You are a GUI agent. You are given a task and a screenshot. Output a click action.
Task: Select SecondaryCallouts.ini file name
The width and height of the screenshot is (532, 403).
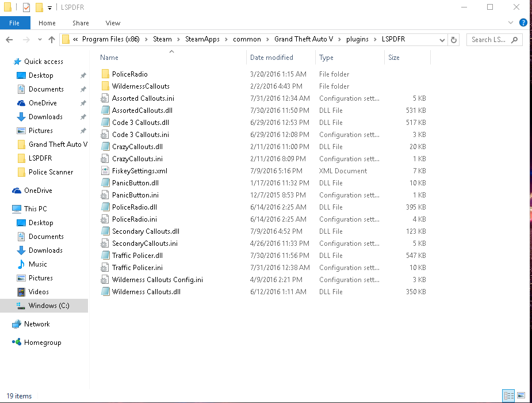[x=145, y=244]
